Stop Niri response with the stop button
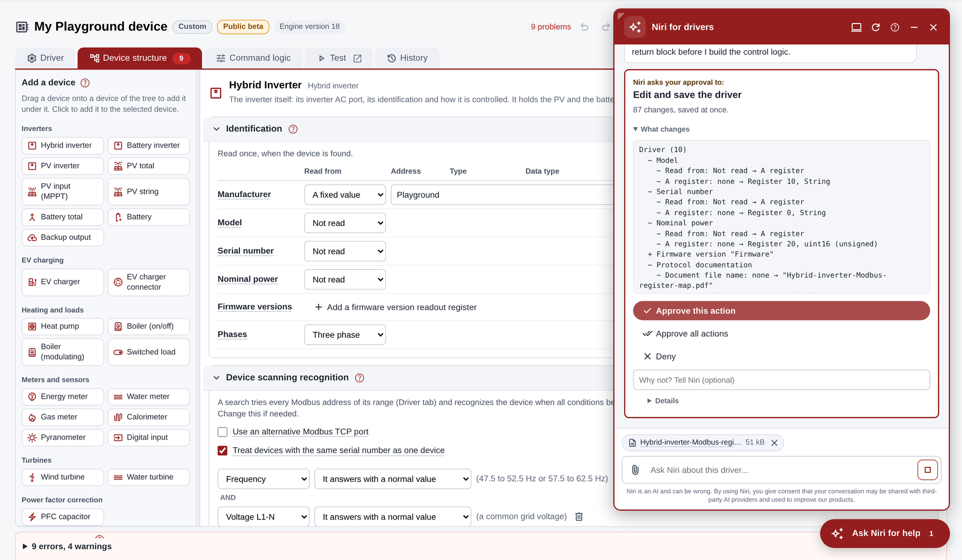The height and width of the screenshot is (560, 962). pos(928,470)
